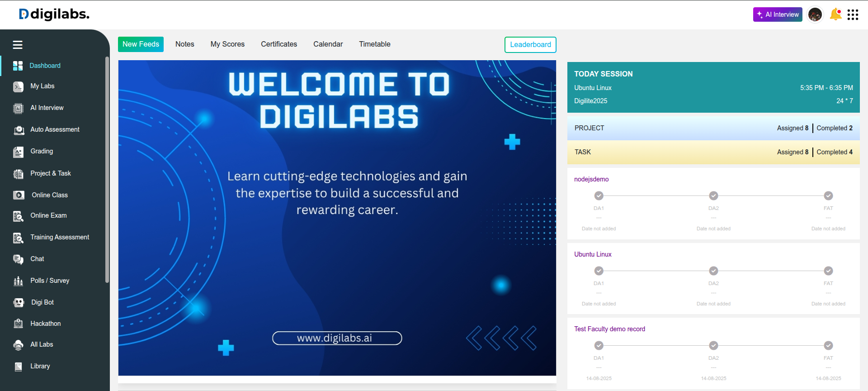868x391 pixels.
Task: Click the Online Exam icon
Action: [x=18, y=216]
